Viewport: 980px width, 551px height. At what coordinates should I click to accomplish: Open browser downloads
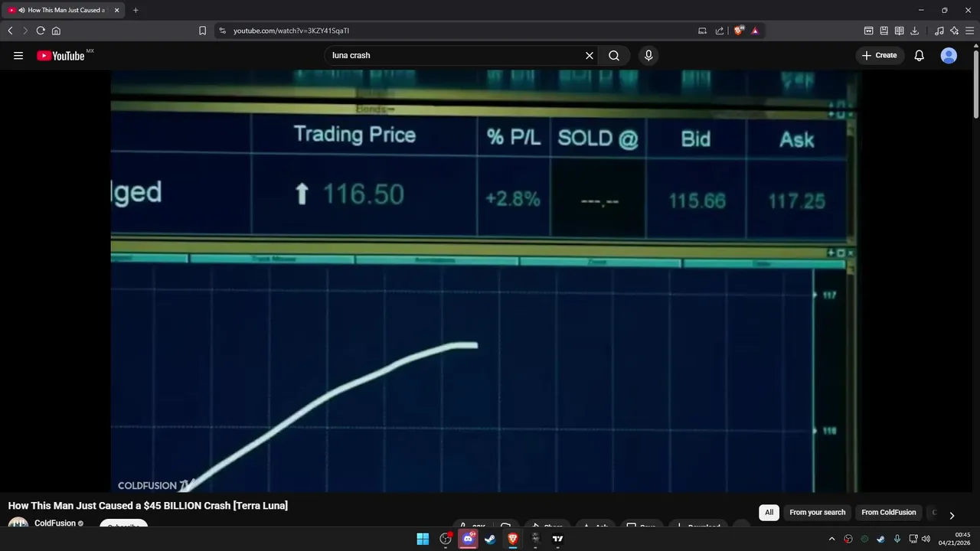pos(914,31)
